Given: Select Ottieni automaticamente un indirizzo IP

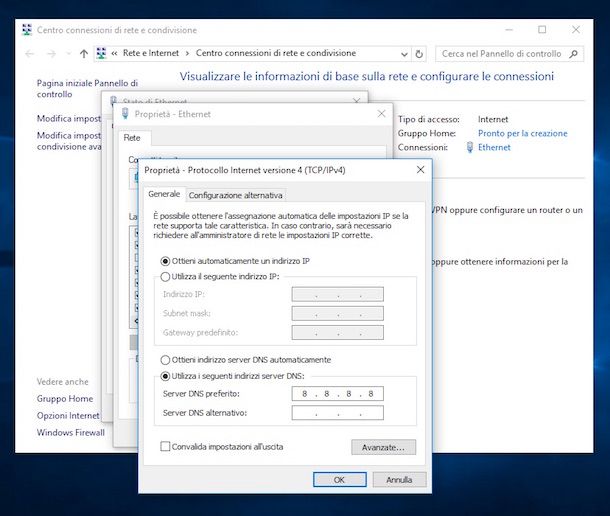Looking at the screenshot, I should tap(165, 260).
